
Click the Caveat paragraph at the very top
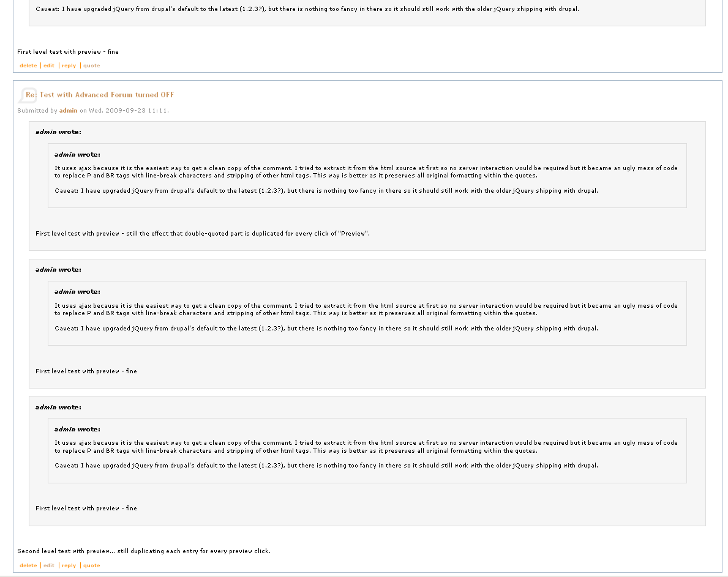pyautogui.click(x=307, y=9)
